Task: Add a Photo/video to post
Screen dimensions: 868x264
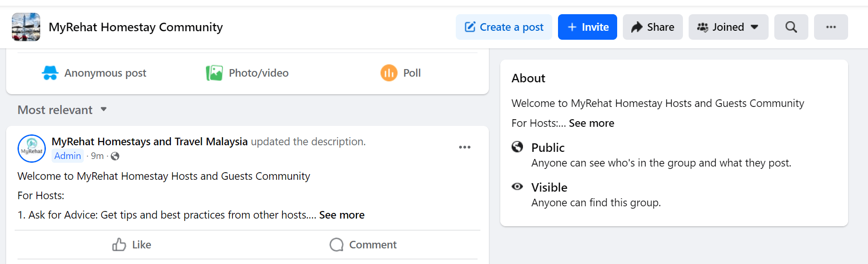Action: coord(247,73)
